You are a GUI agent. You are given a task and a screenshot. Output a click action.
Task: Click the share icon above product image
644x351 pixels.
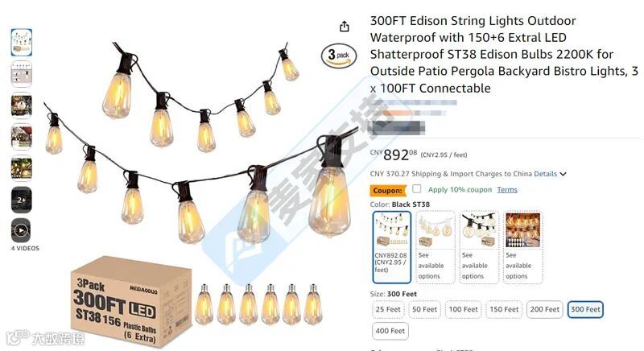pyautogui.click(x=345, y=27)
